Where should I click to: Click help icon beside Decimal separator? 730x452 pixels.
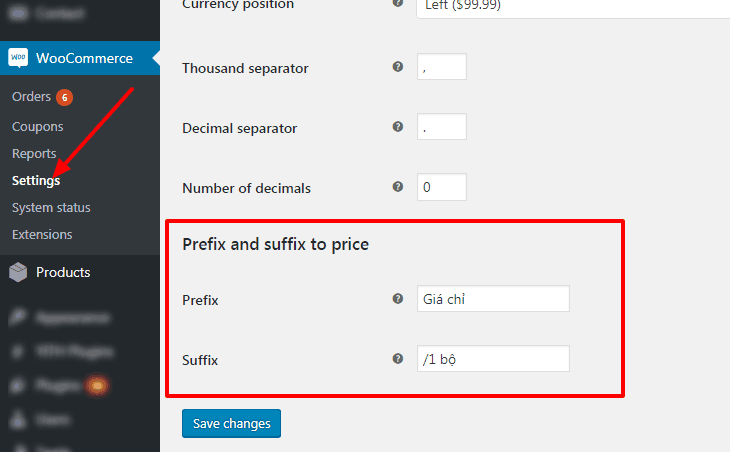click(398, 127)
